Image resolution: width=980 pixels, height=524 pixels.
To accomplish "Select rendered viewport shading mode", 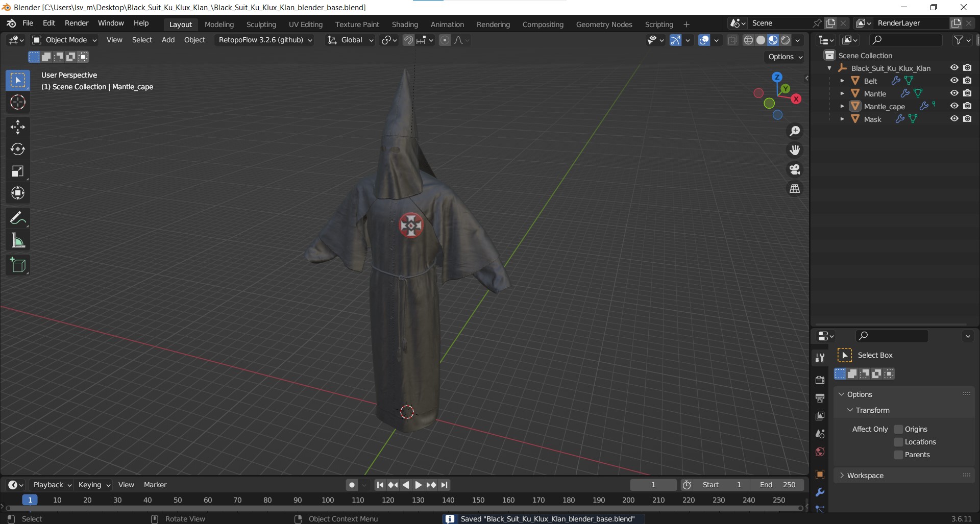I will 786,40.
